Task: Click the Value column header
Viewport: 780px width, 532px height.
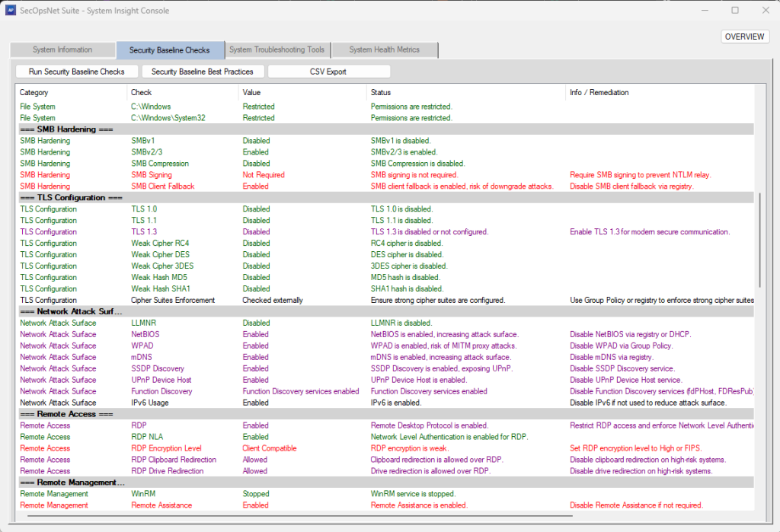Action: [x=251, y=93]
